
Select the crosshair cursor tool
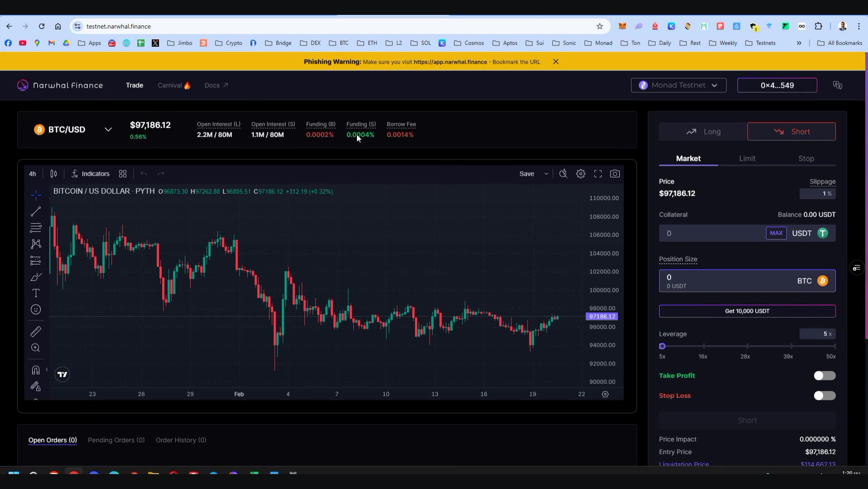click(35, 195)
